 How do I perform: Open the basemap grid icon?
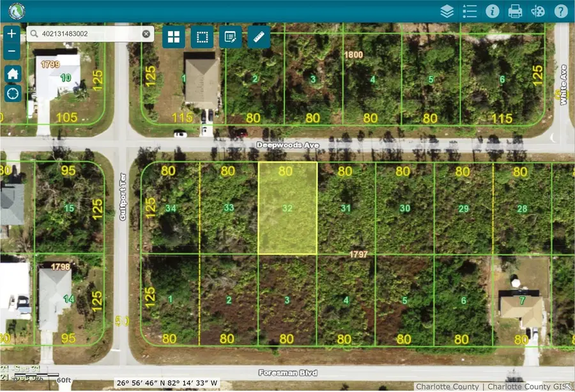coord(173,37)
